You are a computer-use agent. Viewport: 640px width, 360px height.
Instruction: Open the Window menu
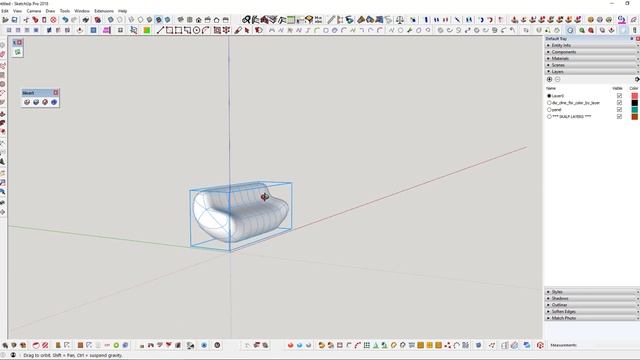coord(82,11)
